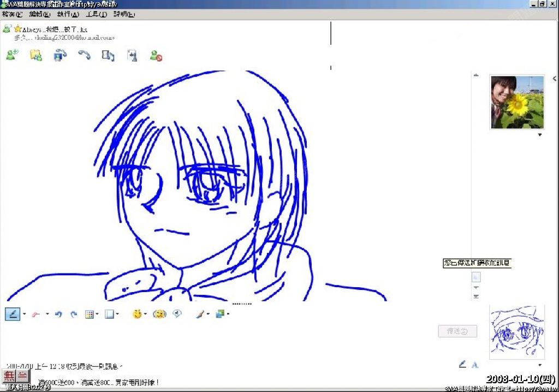Screen dimensions: 559x392
Task: Switch to text input mode (A icon)
Action: coord(475,364)
